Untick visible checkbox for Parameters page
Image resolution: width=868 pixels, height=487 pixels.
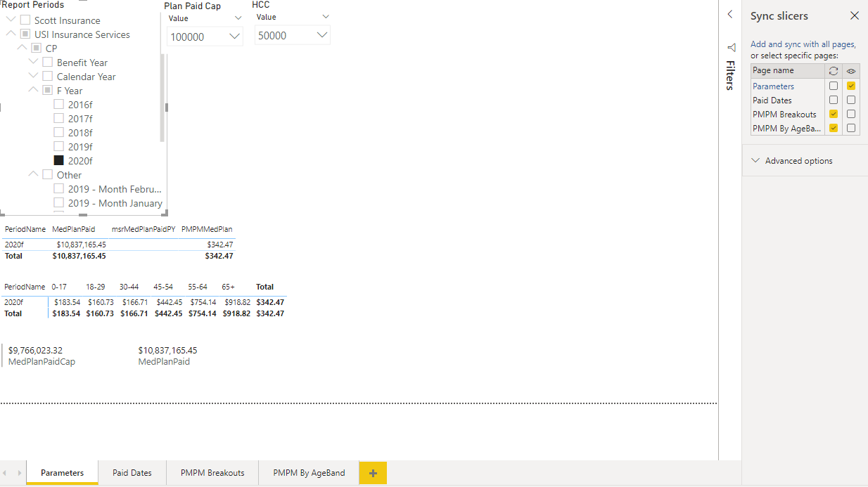tap(851, 86)
